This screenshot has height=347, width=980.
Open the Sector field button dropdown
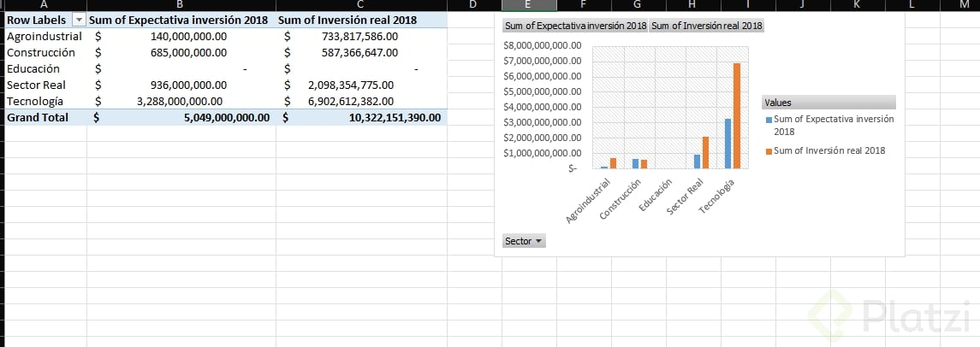(x=524, y=241)
